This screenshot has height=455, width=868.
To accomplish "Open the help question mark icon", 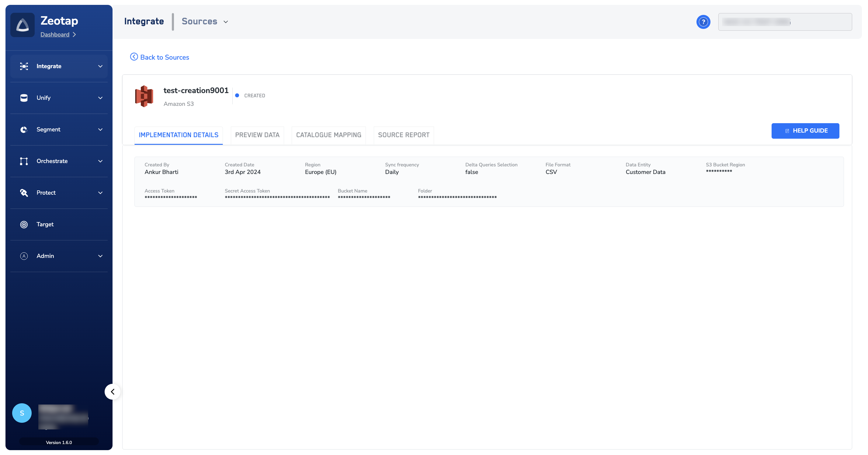I will tap(703, 22).
